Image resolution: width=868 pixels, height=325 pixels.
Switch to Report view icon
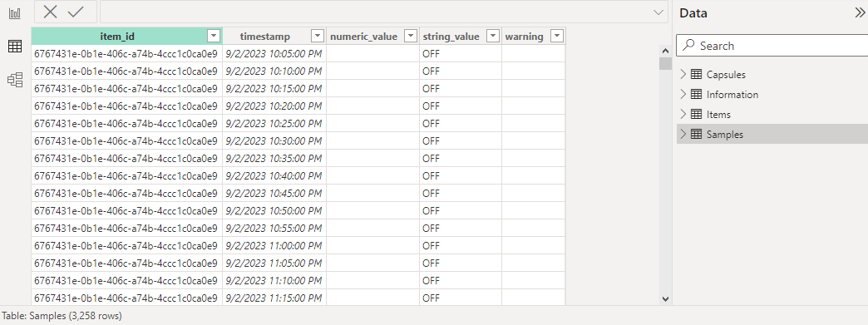point(15,13)
